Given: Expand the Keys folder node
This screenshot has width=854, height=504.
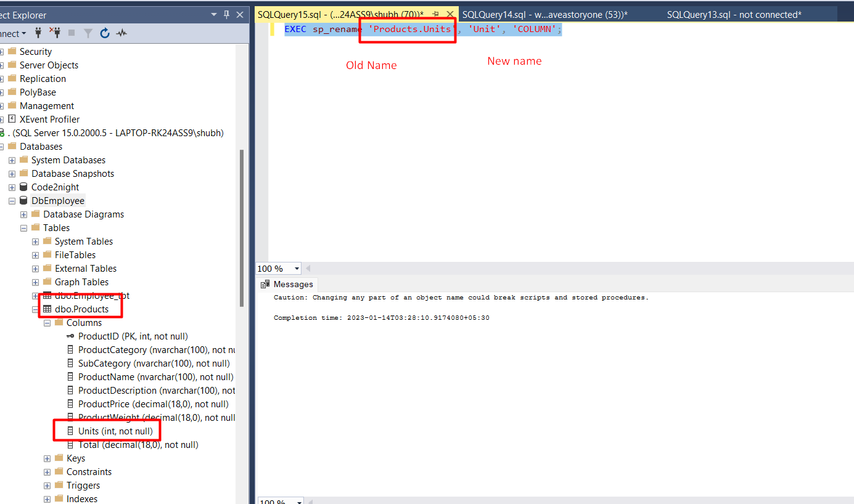Looking at the screenshot, I should point(47,458).
